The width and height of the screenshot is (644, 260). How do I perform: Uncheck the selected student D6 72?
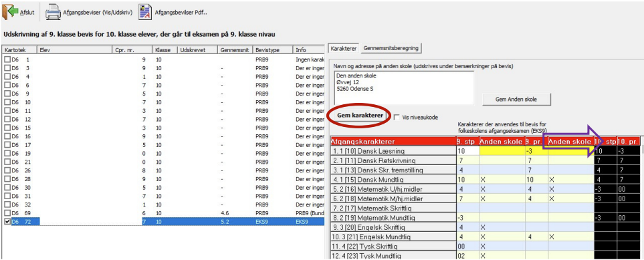click(7, 221)
